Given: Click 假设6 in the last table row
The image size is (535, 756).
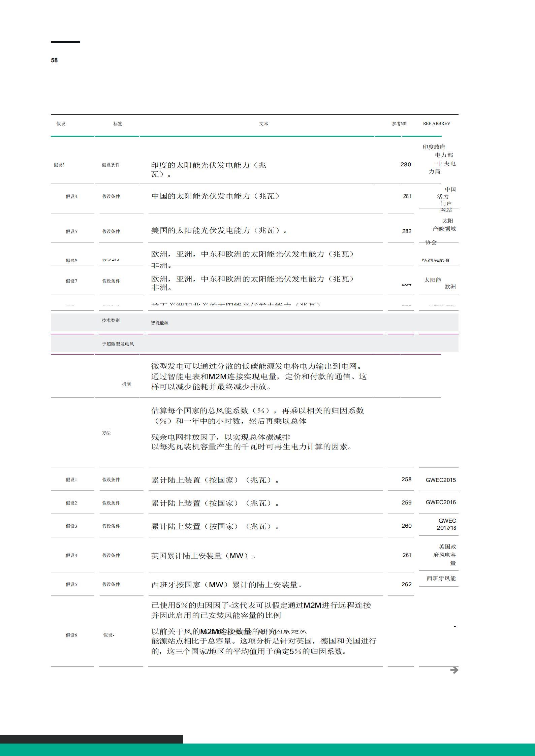Looking at the screenshot, I should (x=71, y=635).
